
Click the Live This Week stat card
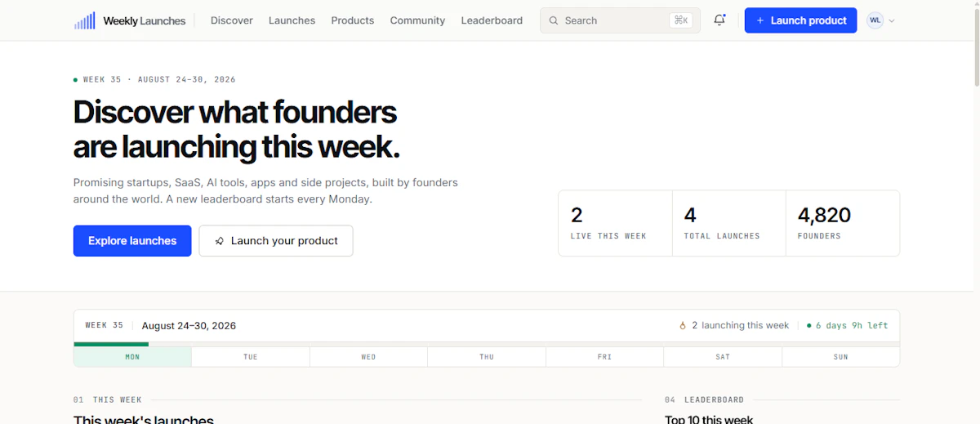pos(615,223)
